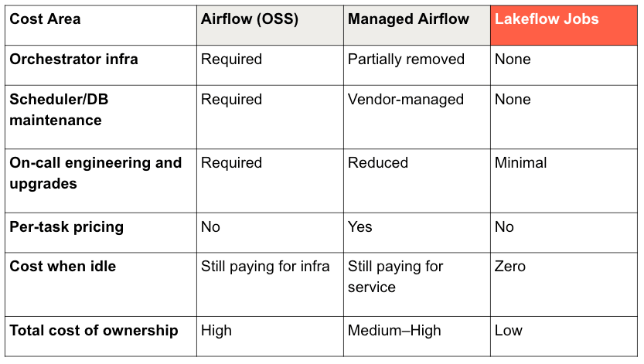Screen dimensions: 644x364
Task: Click the "Reduced" cell
Action: [x=377, y=163]
